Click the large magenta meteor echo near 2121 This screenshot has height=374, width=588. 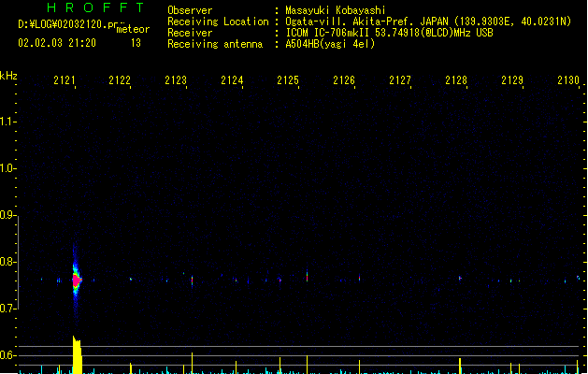(x=77, y=280)
